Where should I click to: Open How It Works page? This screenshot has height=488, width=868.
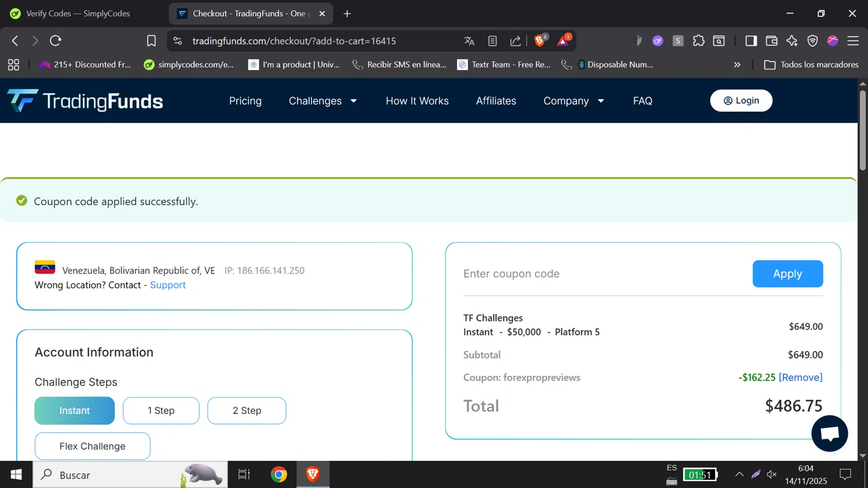pyautogui.click(x=417, y=101)
